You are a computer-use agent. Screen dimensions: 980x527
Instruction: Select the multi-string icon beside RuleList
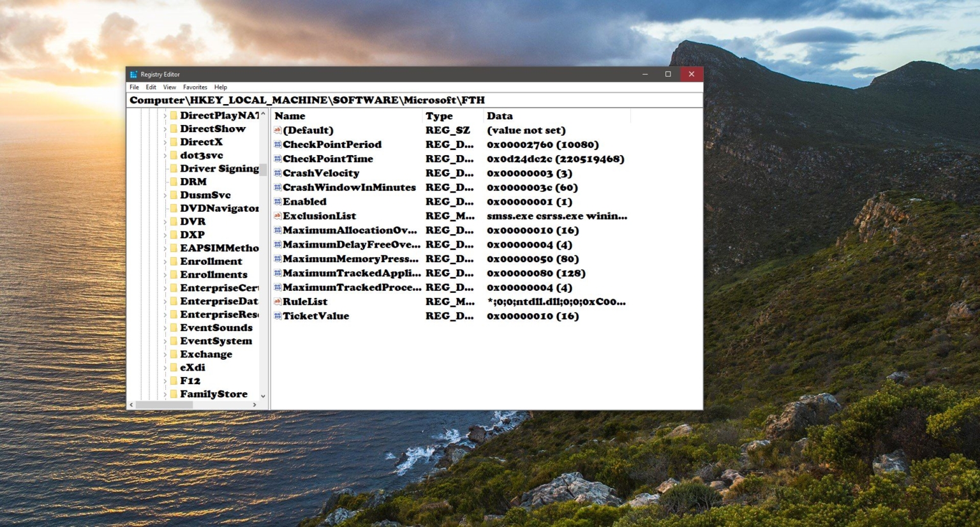[x=276, y=302]
